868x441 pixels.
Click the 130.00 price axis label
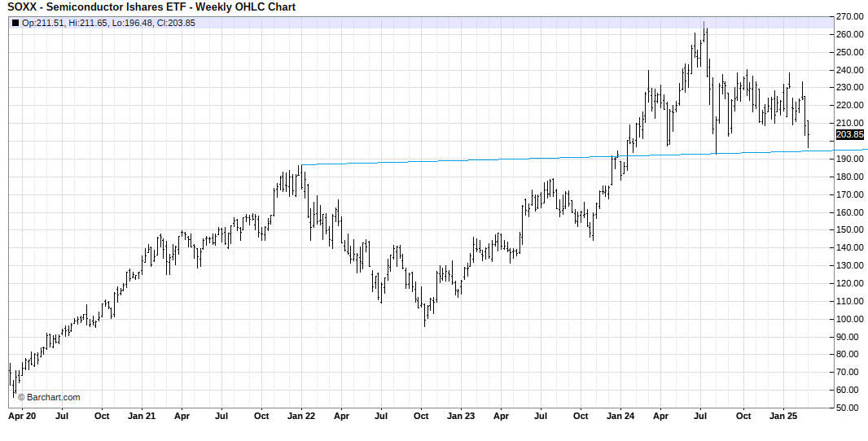pyautogui.click(x=851, y=265)
